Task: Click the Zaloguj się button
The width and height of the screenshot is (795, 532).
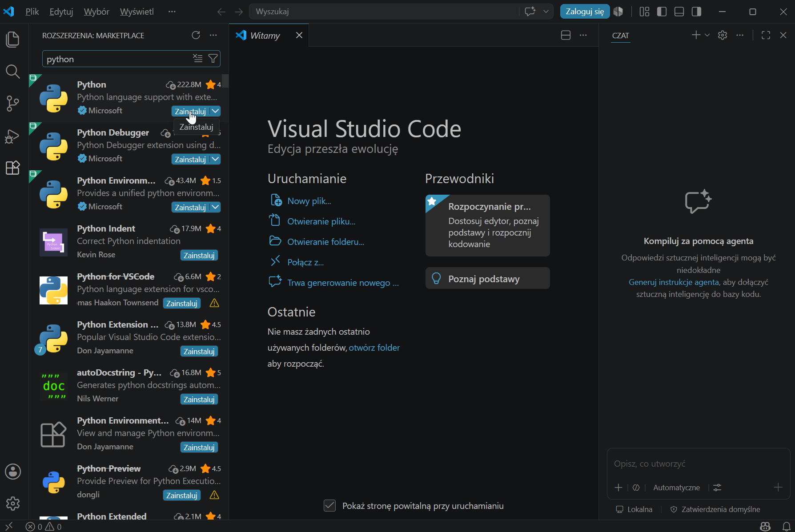Action: 584,12
